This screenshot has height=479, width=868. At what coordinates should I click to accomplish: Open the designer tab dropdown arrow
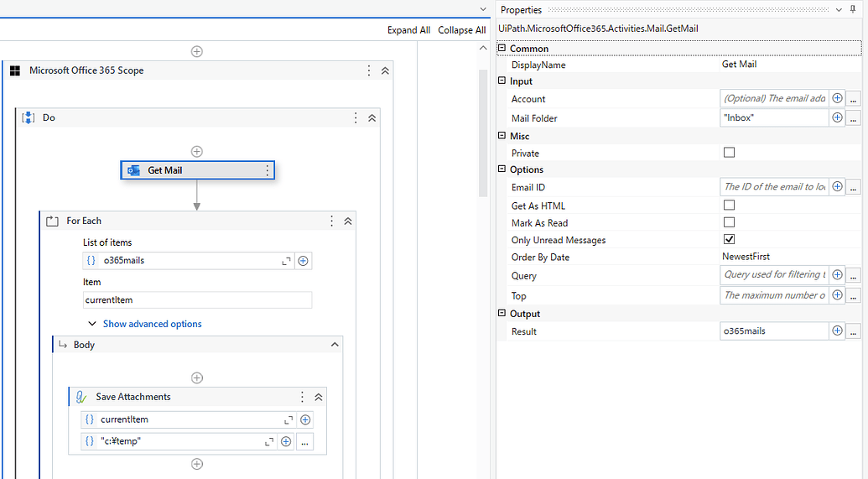[483, 9]
